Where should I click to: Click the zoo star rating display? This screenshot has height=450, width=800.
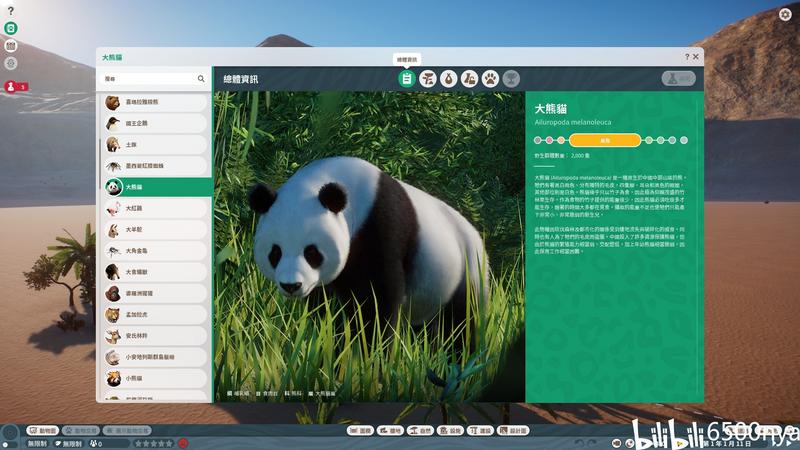[x=153, y=444]
